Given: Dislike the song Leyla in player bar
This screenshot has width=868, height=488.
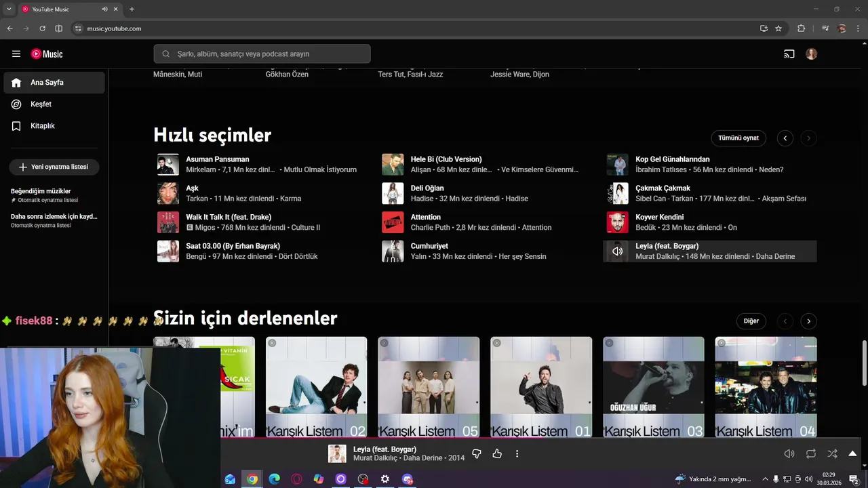Looking at the screenshot, I should point(477,454).
